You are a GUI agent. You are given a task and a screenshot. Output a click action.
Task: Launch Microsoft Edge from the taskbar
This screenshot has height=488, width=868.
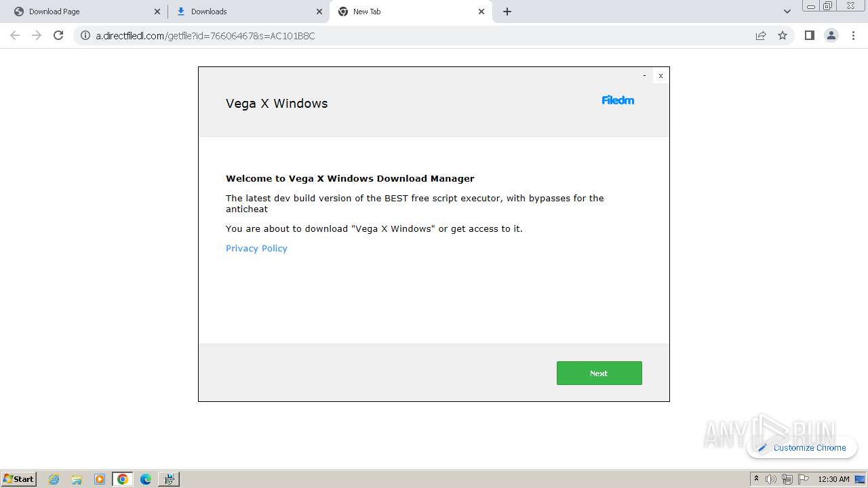[x=145, y=479]
